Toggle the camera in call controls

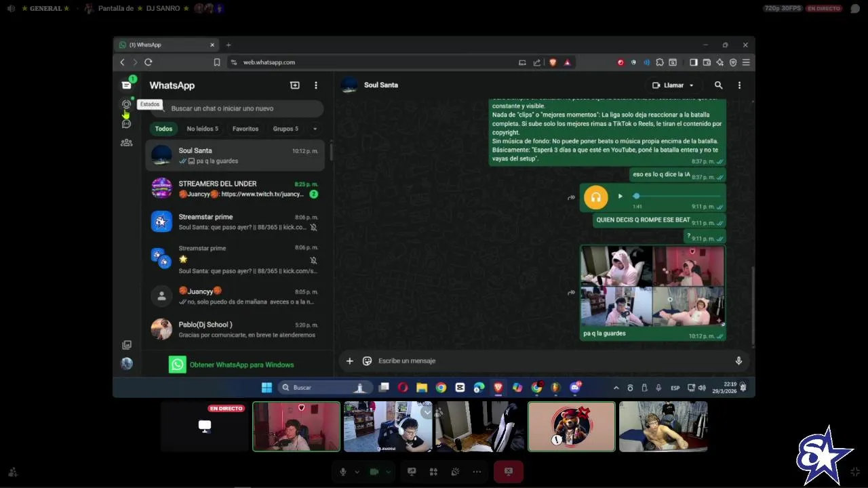[374, 472]
